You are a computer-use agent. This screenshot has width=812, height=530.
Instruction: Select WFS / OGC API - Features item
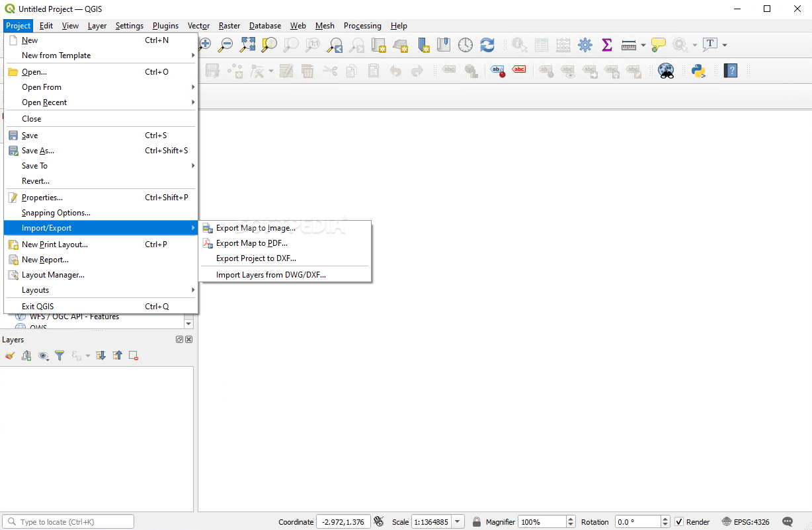[74, 317]
